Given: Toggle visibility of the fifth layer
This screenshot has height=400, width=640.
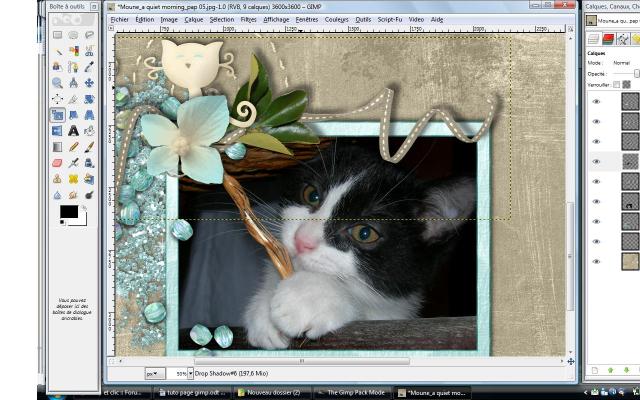Looking at the screenshot, I should pyautogui.click(x=596, y=182).
